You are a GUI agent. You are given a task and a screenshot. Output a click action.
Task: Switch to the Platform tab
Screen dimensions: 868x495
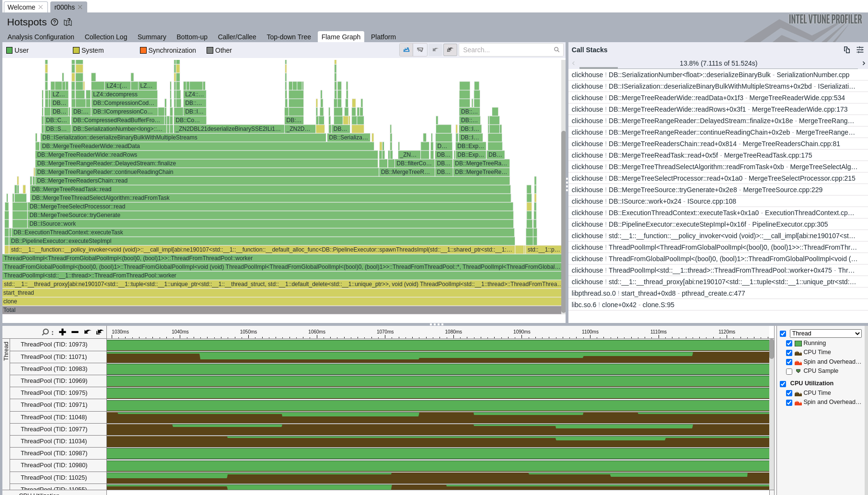tap(383, 37)
